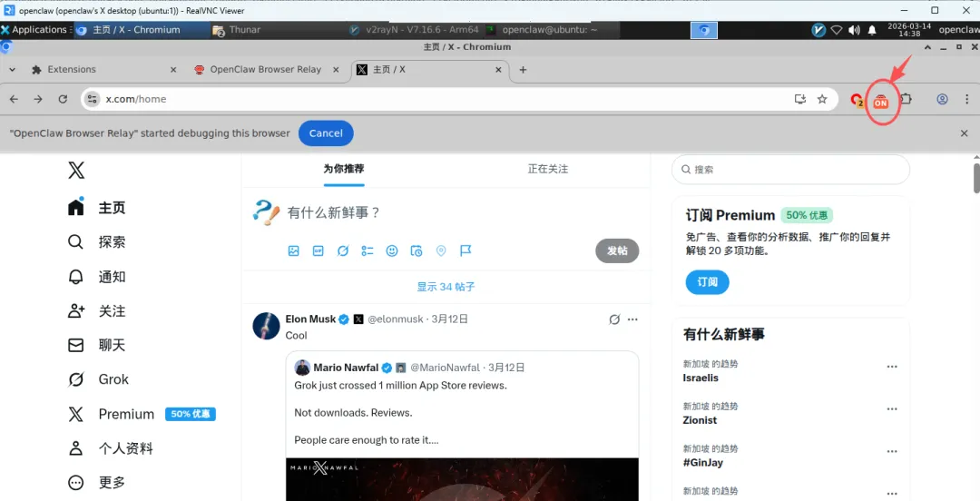Go back in browser history
Screen dimensions: 980x501
coord(14,99)
